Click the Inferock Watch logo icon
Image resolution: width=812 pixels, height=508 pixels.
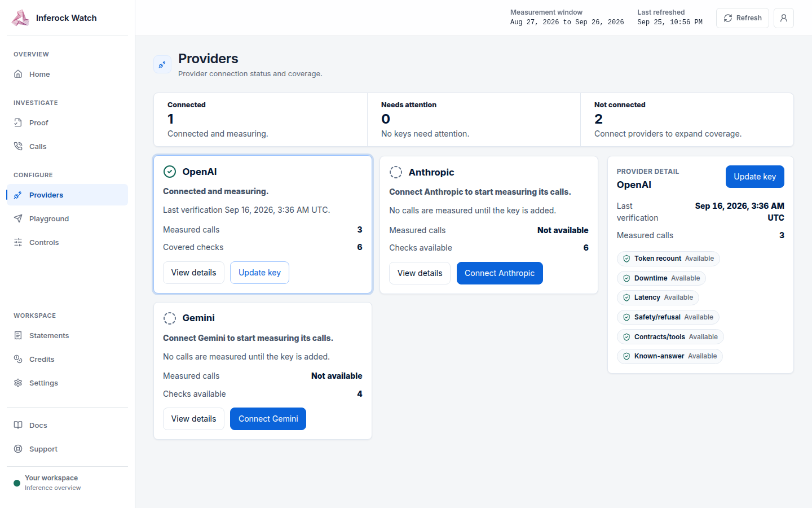(20, 18)
